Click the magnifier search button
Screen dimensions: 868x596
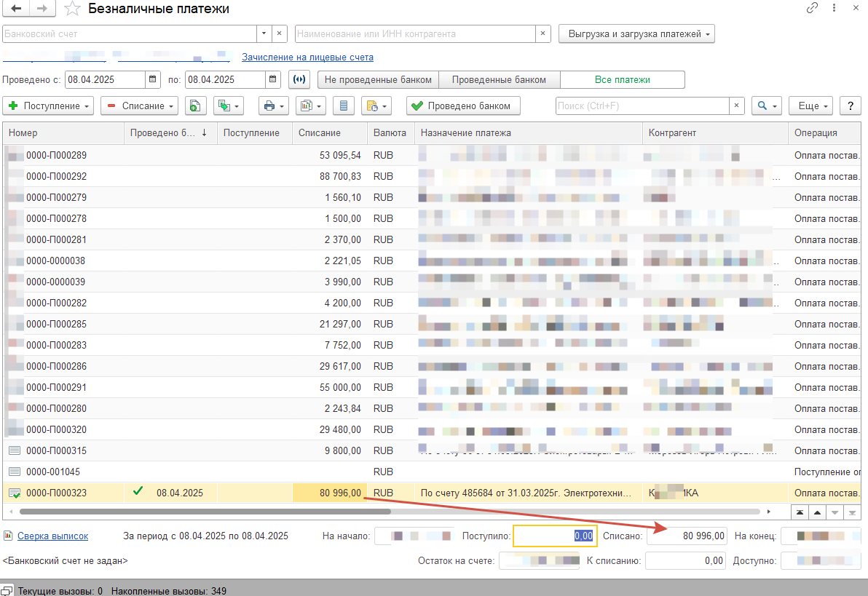766,106
